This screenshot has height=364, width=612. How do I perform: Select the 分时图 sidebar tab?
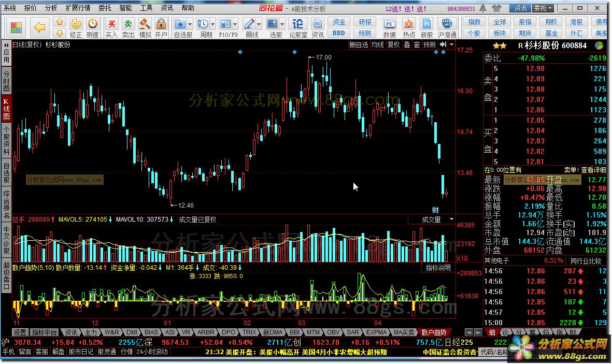coord(6,81)
